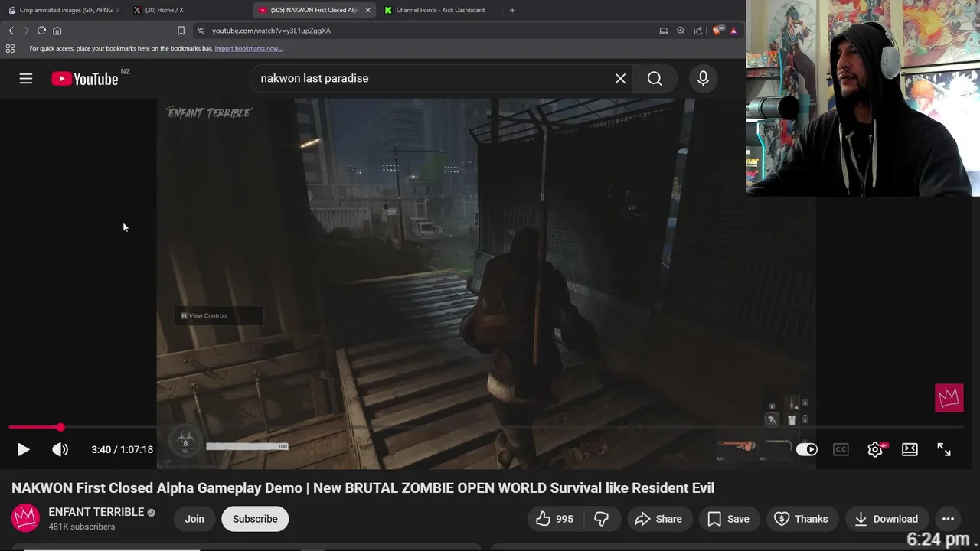Like the video with 995 likes
Image resolution: width=980 pixels, height=551 pixels.
[555, 519]
